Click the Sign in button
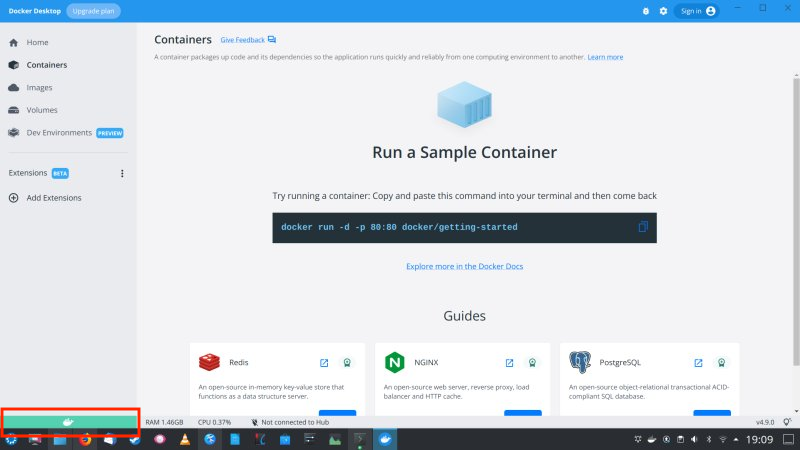Screen dimensions: 800x450 point(697,11)
